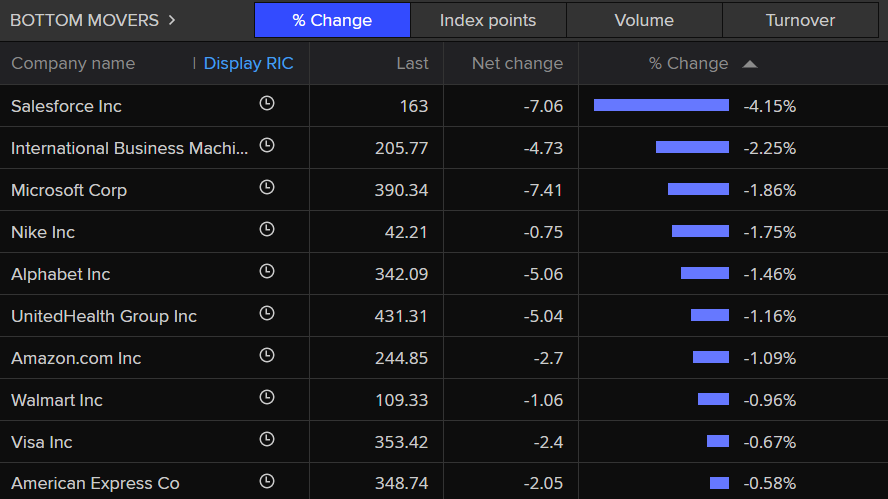Image resolution: width=888 pixels, height=499 pixels.
Task: Click the clock icon on Nike Inc row
Action: pos(267,229)
